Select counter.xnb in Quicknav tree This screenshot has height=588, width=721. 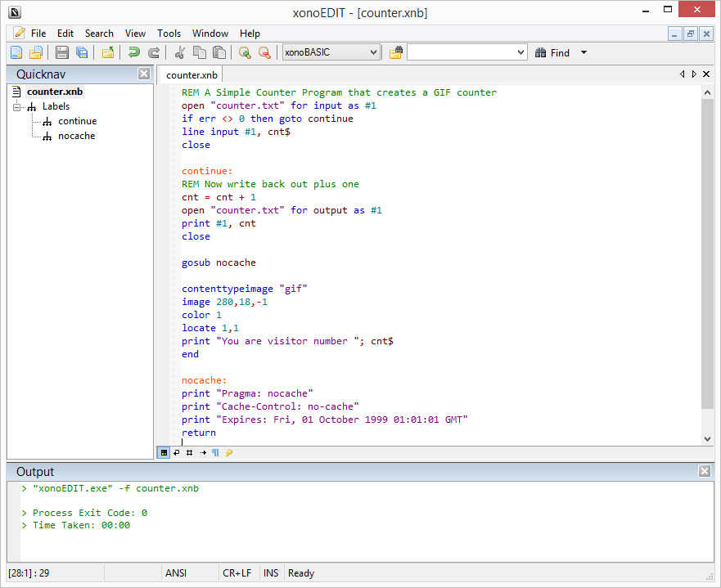[55, 92]
